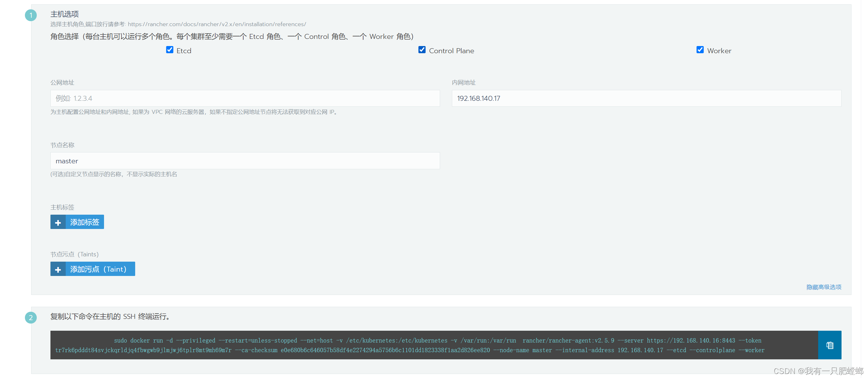Focus the 内网地址 field showing 192.168.140.17

click(x=646, y=98)
